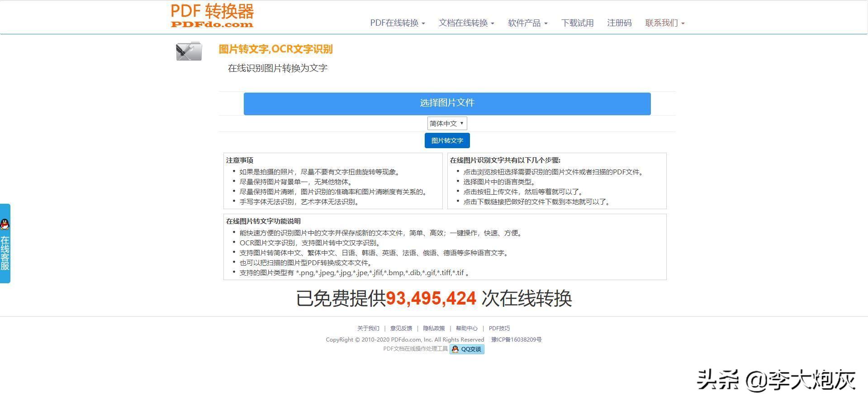Click the line 尽量保持图片背景单一，无其他物体
The width and height of the screenshot is (868, 403).
click(297, 182)
